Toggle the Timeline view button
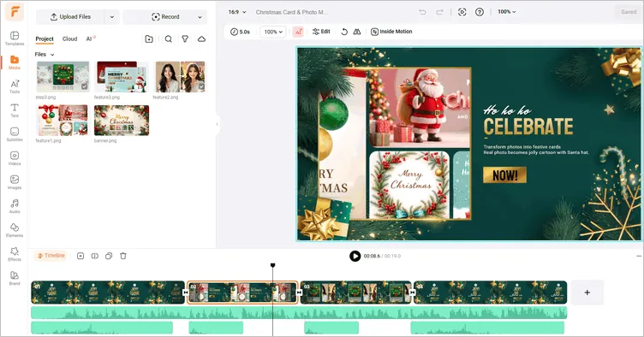Screen dimensions: 644x337 click(x=51, y=256)
